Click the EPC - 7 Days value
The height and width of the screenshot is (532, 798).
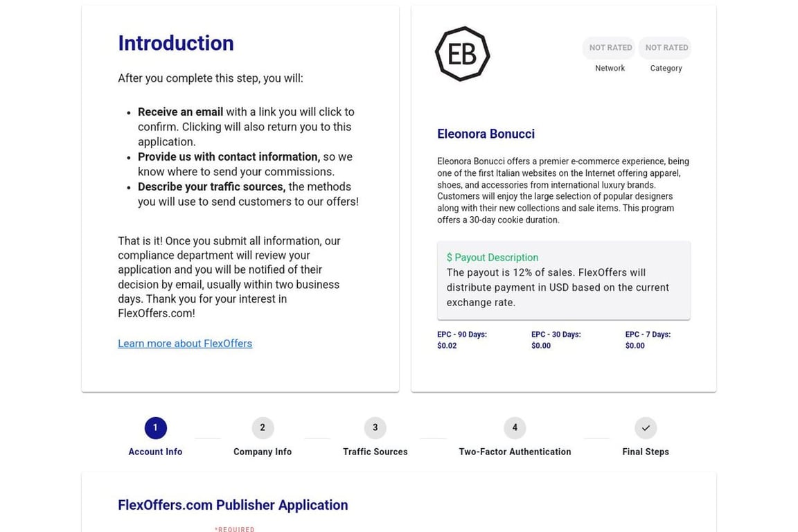[635, 346]
